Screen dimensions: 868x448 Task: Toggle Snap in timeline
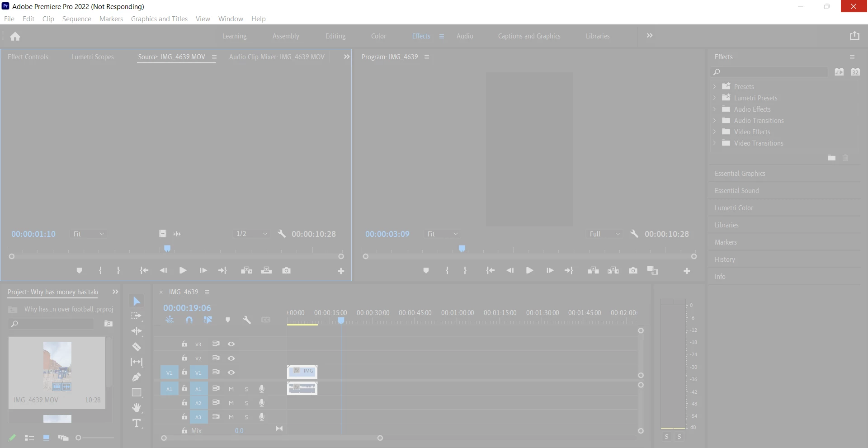(189, 320)
